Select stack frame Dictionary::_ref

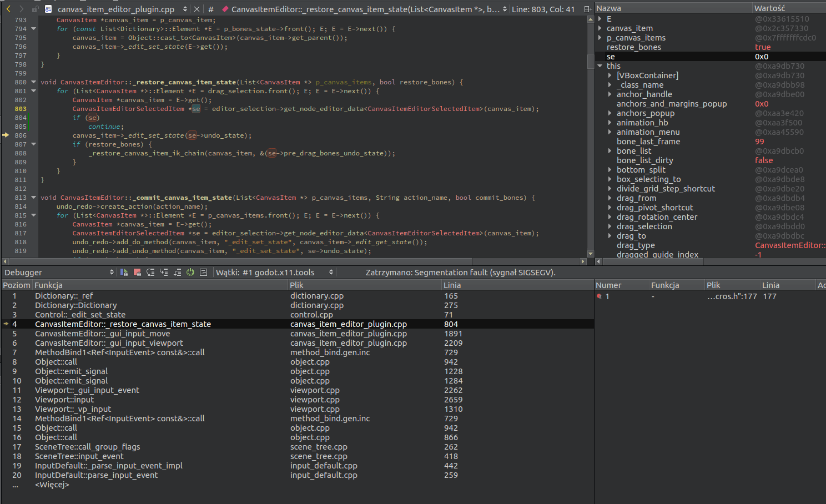coord(297,296)
